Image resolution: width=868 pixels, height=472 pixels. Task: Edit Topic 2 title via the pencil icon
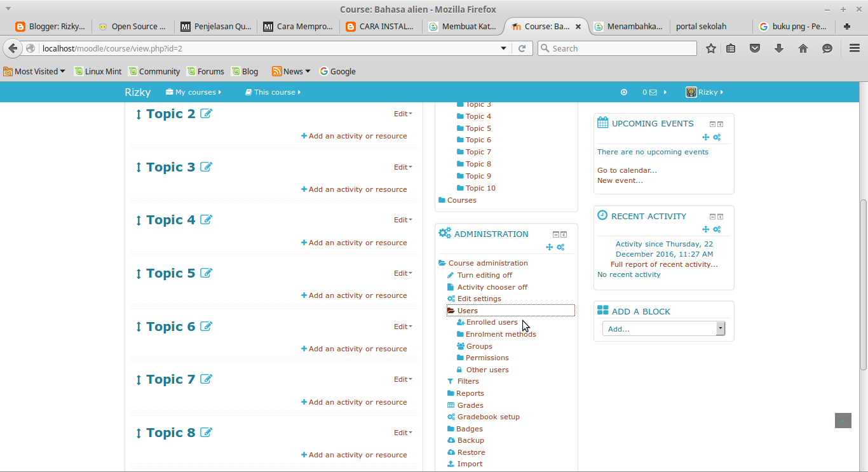[206, 113]
